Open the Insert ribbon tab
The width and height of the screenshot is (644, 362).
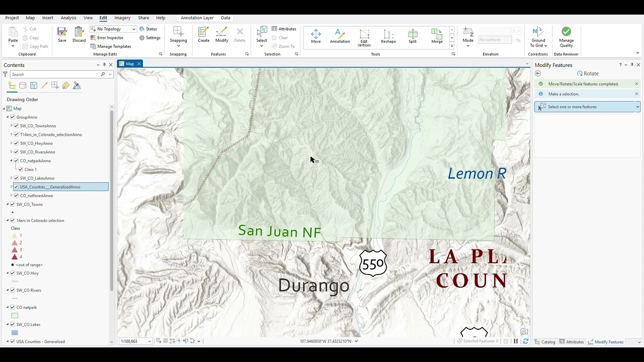pos(47,18)
